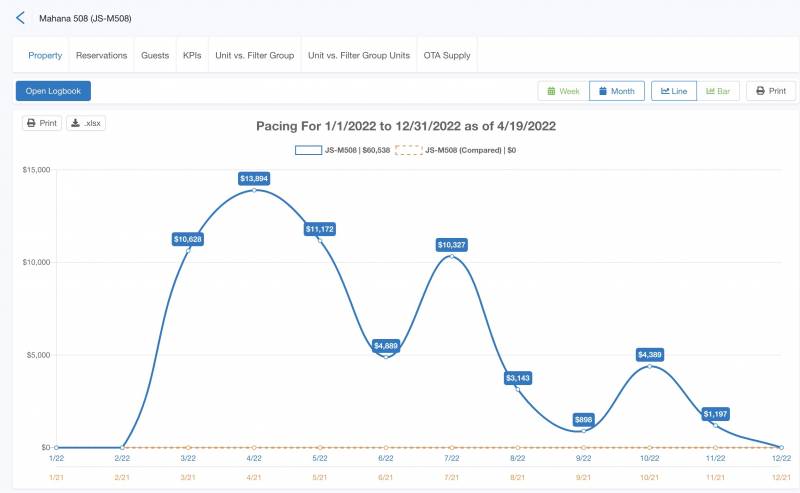Open Unit vs. Filter Group Units tab
Screen dimensions: 800x493
[359, 55]
